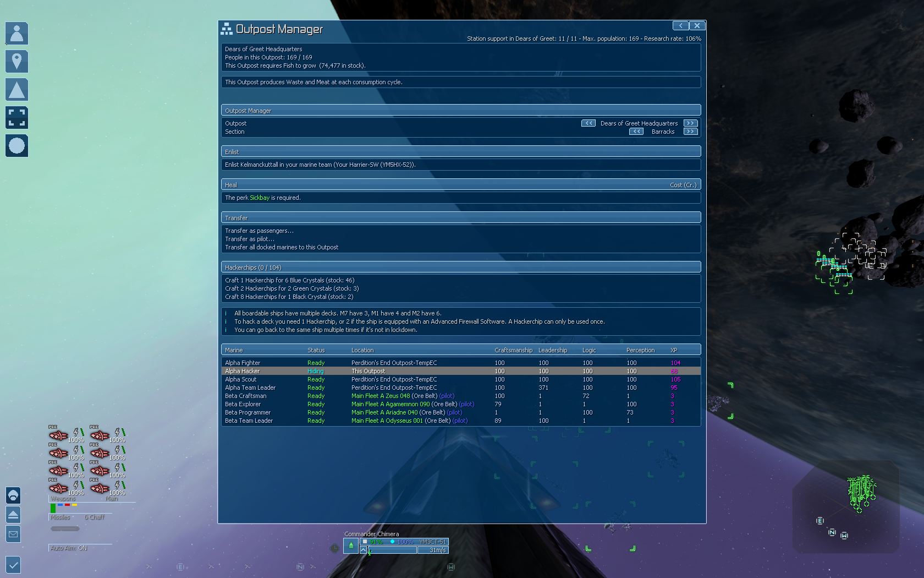This screenshot has width=924, height=578.
Task: Sort marines by Logic
Action: click(589, 350)
